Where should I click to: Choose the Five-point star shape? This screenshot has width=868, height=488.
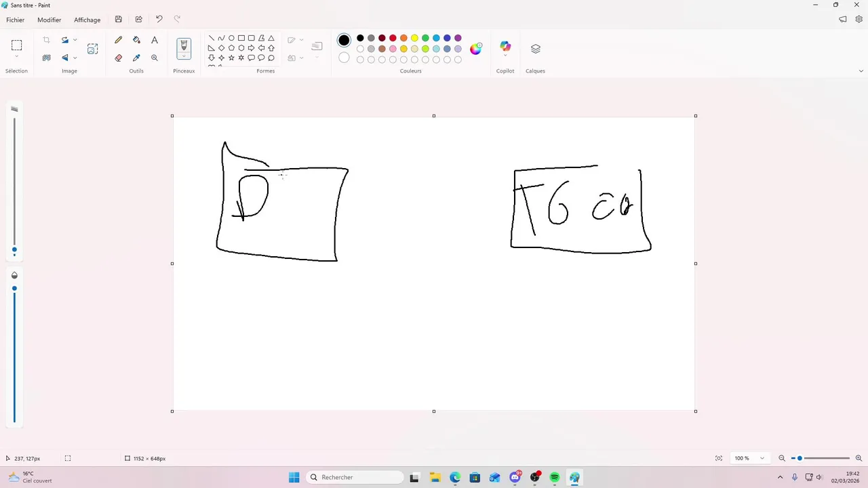tap(231, 58)
